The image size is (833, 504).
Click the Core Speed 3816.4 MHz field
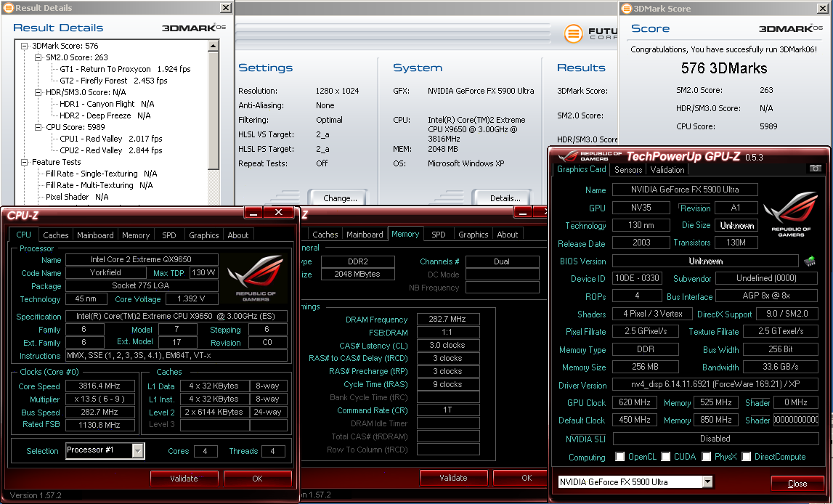(x=99, y=386)
